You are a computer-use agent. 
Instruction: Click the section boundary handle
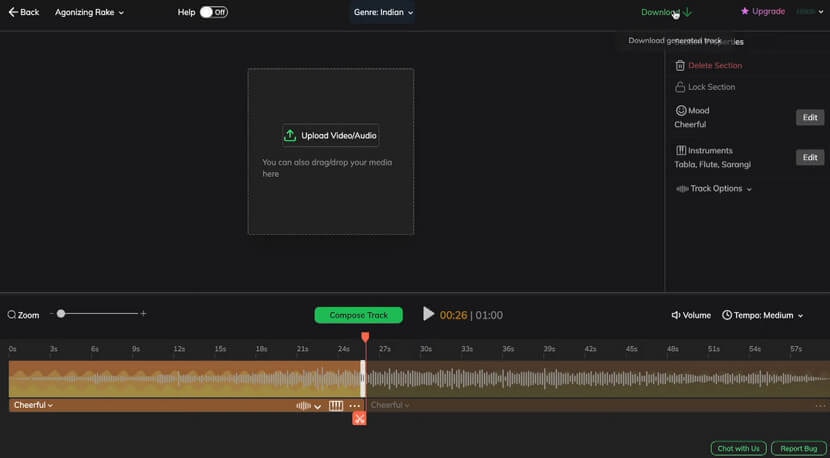coord(363,379)
